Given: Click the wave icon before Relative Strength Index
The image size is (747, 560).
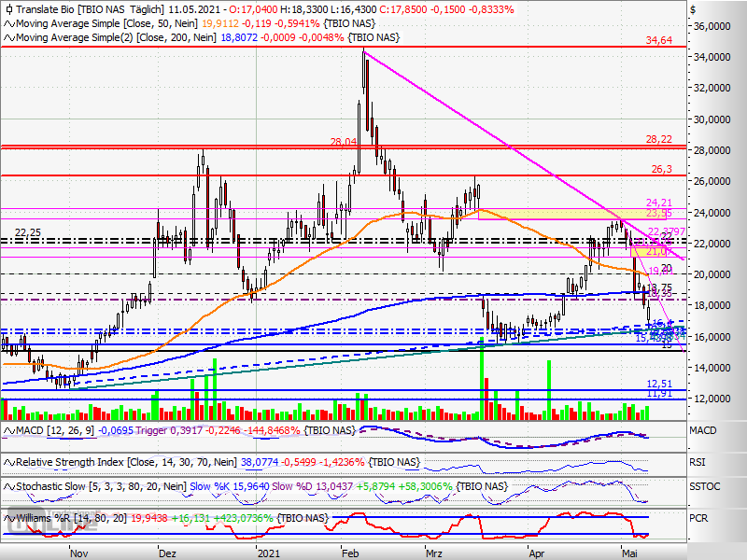Looking at the screenshot, I should click(x=9, y=462).
